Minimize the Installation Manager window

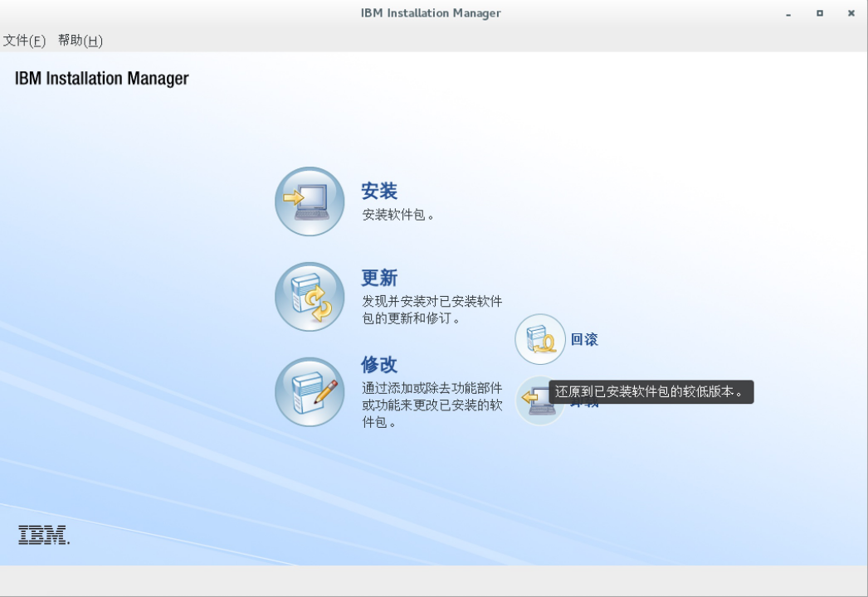click(x=788, y=13)
